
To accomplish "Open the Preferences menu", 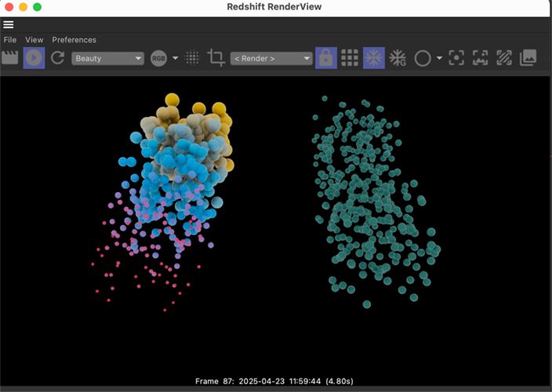I will 74,40.
